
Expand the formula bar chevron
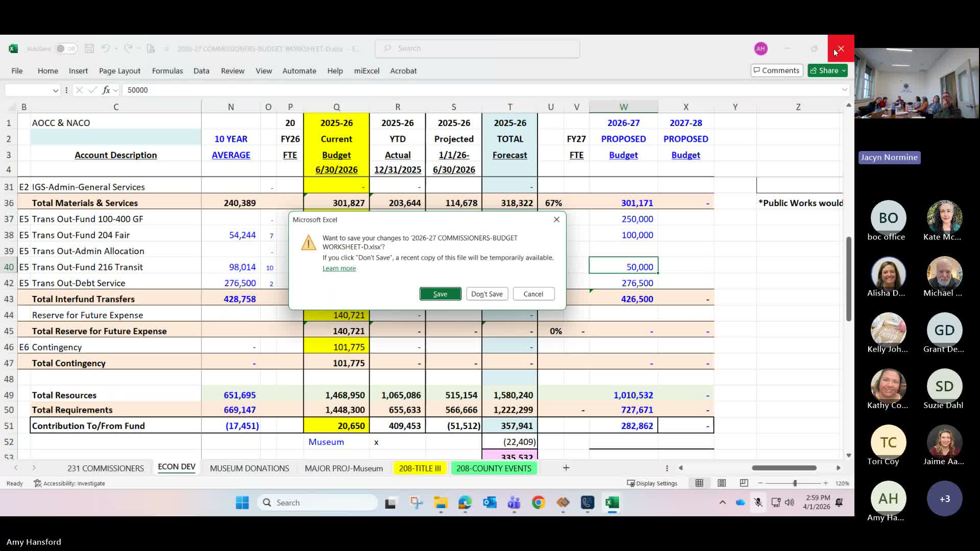point(844,90)
